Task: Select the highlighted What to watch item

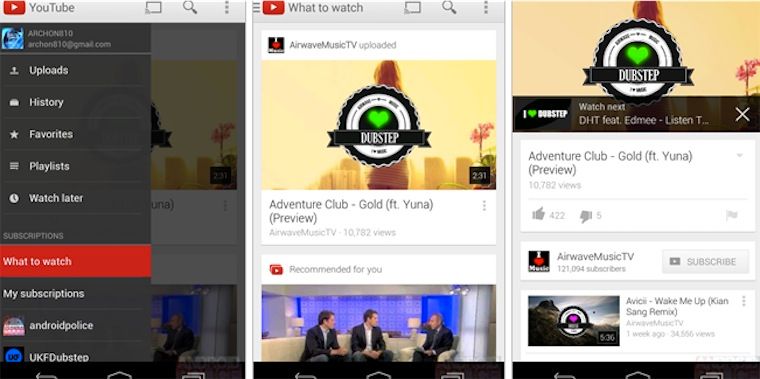Action: click(75, 261)
